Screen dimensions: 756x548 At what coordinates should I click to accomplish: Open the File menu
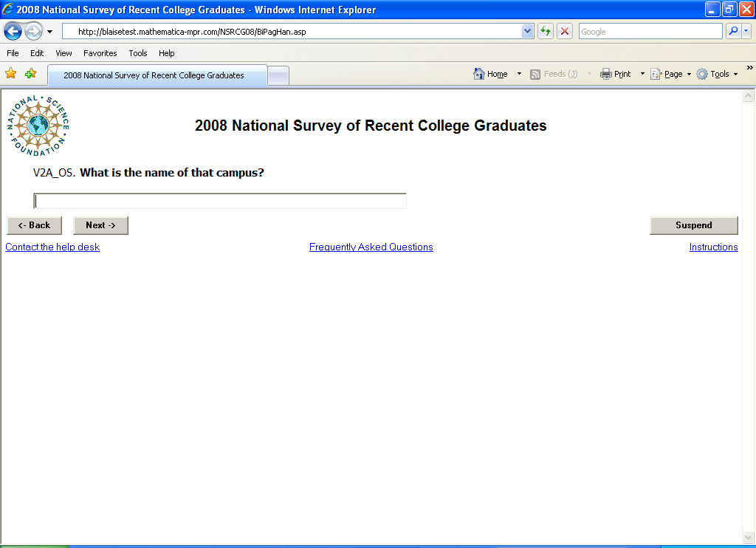(x=13, y=53)
